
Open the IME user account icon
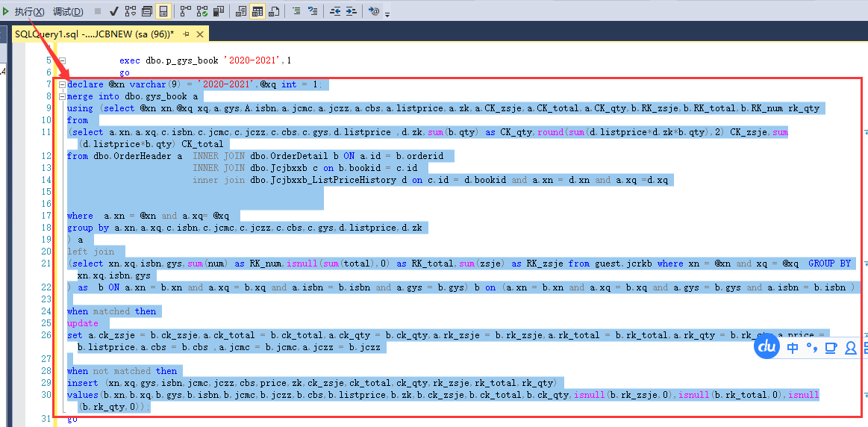point(851,347)
